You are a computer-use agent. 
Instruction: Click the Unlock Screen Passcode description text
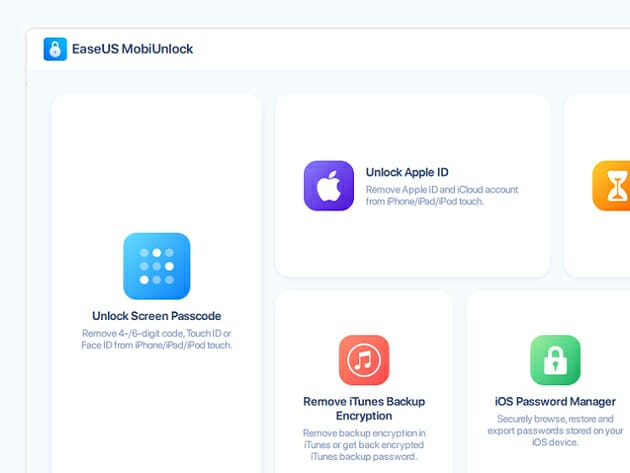click(x=156, y=338)
